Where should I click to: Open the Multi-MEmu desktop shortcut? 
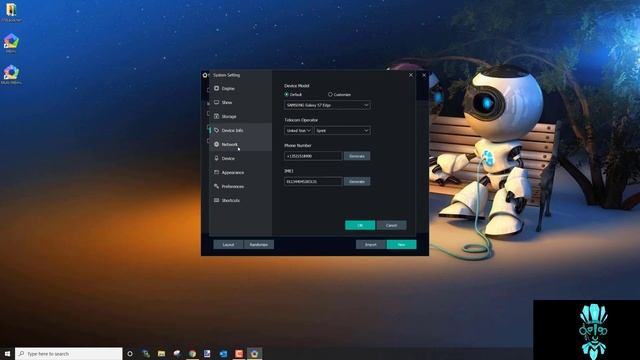(11, 74)
